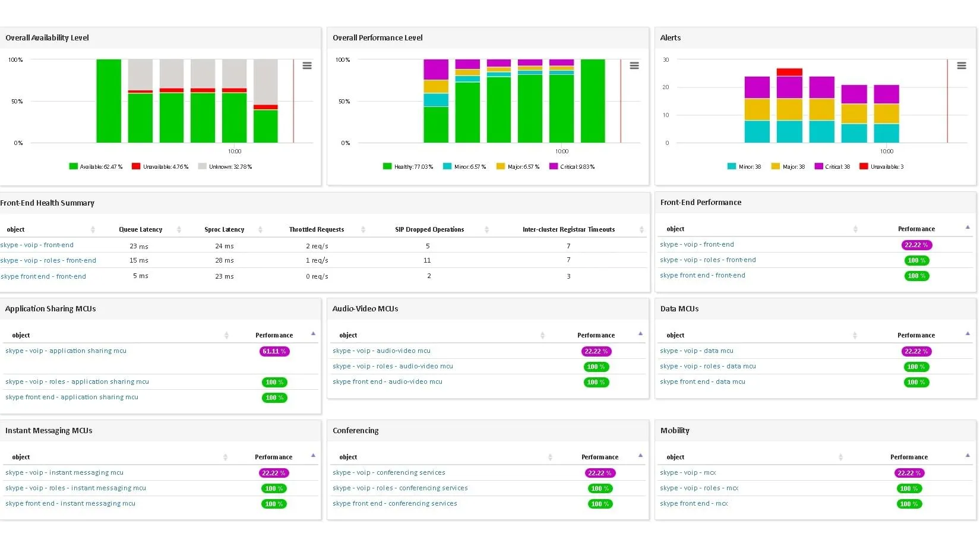Sort Front-End Performance by Performance column
980x552 pixels.
click(x=968, y=228)
